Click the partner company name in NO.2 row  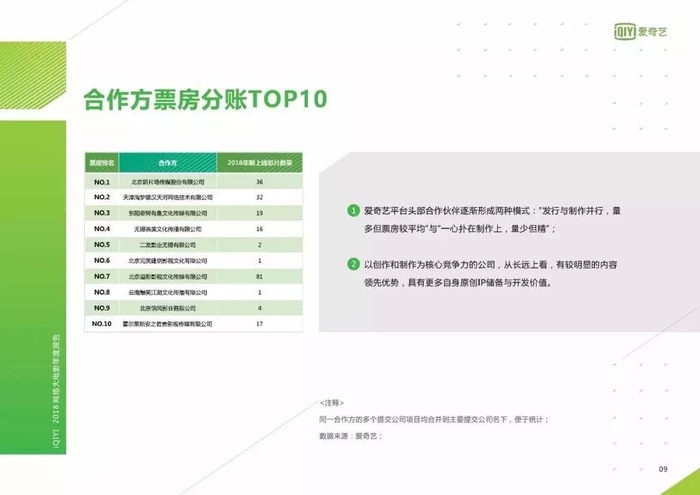168,197
